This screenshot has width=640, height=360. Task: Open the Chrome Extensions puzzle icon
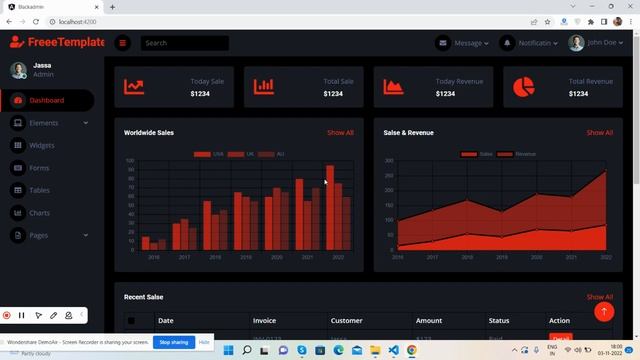[591, 22]
